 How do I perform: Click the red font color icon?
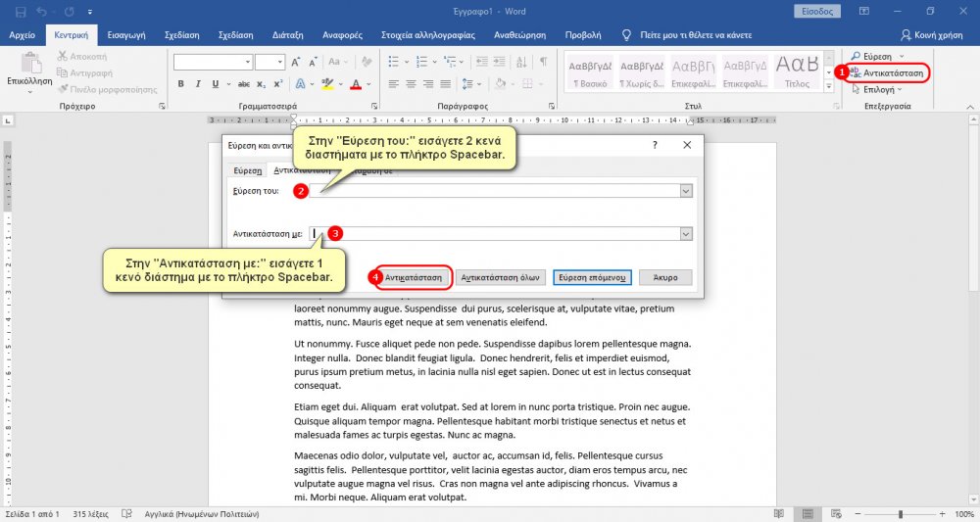click(x=355, y=85)
